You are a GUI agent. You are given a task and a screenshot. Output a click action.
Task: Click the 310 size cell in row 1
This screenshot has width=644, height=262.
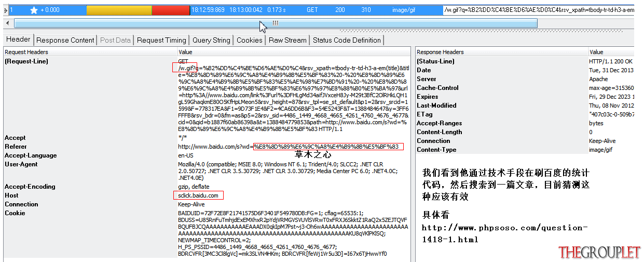pos(366,10)
